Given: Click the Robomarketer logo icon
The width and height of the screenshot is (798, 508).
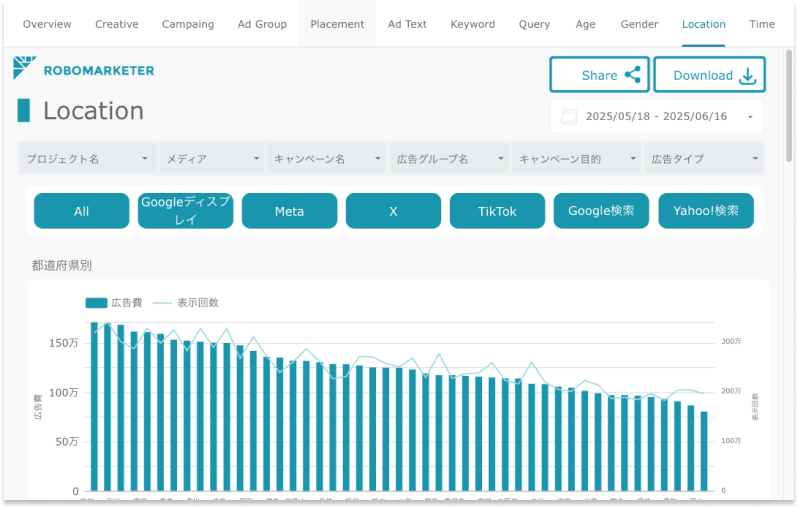Looking at the screenshot, I should point(25,69).
